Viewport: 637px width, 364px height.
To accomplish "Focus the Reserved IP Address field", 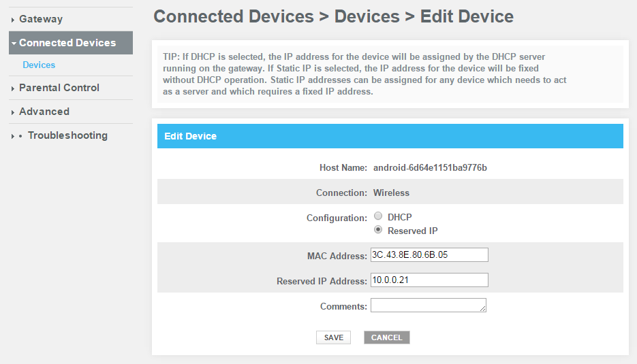I will 429,280.
